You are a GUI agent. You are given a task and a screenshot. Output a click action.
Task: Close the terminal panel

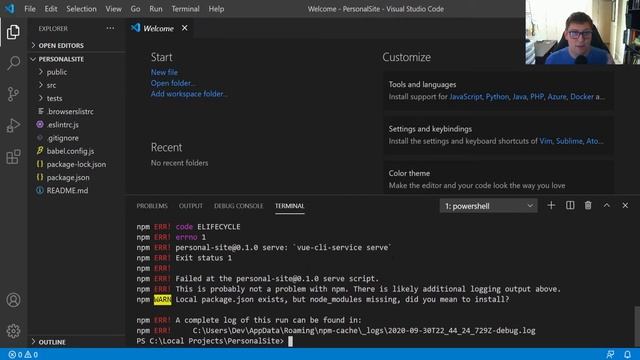coord(625,205)
